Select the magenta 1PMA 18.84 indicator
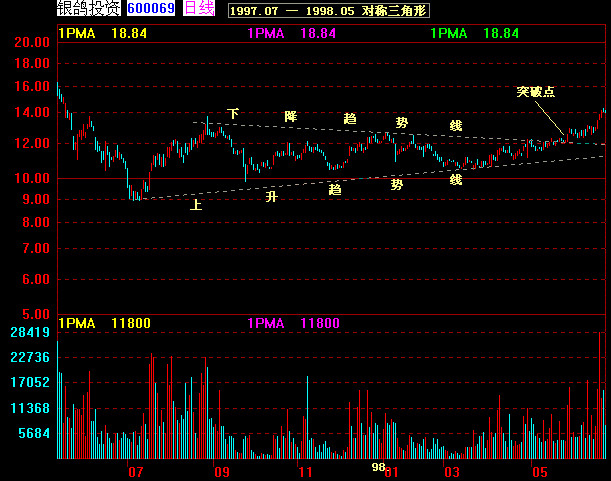 pyautogui.click(x=290, y=33)
